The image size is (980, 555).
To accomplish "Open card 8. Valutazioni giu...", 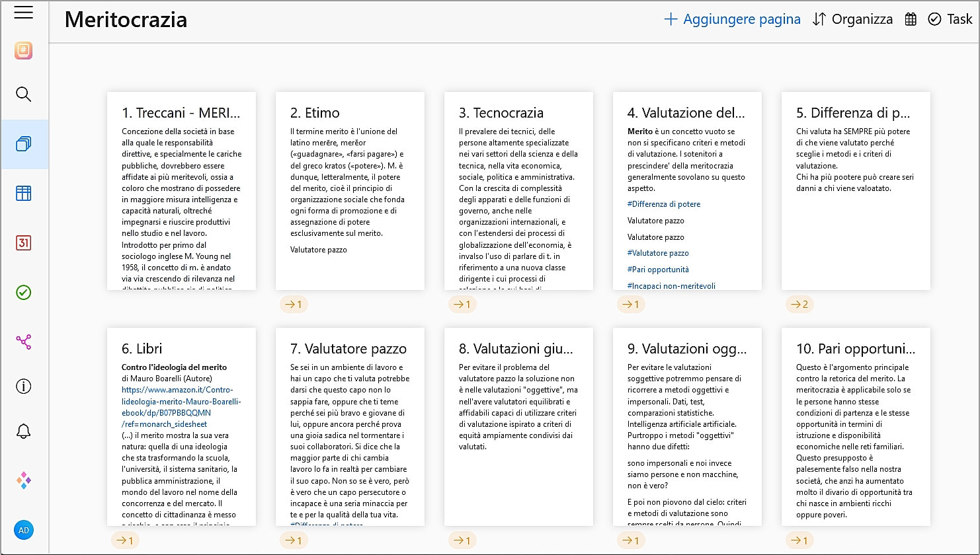I will 518,427.
